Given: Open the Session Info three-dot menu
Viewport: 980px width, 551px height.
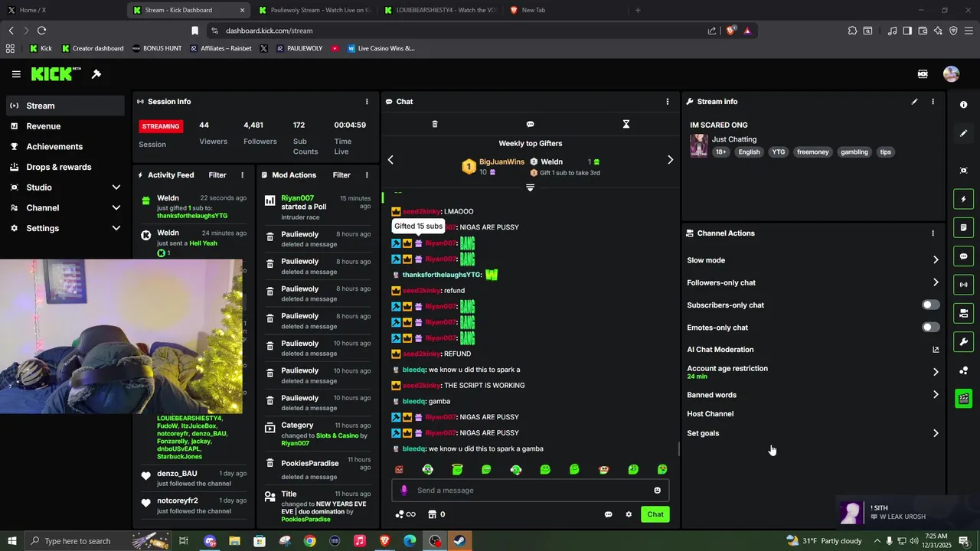Looking at the screenshot, I should tap(367, 101).
